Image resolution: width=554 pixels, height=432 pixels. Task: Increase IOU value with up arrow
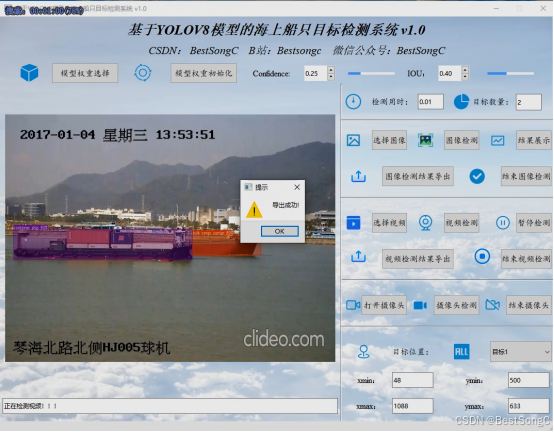(x=465, y=70)
